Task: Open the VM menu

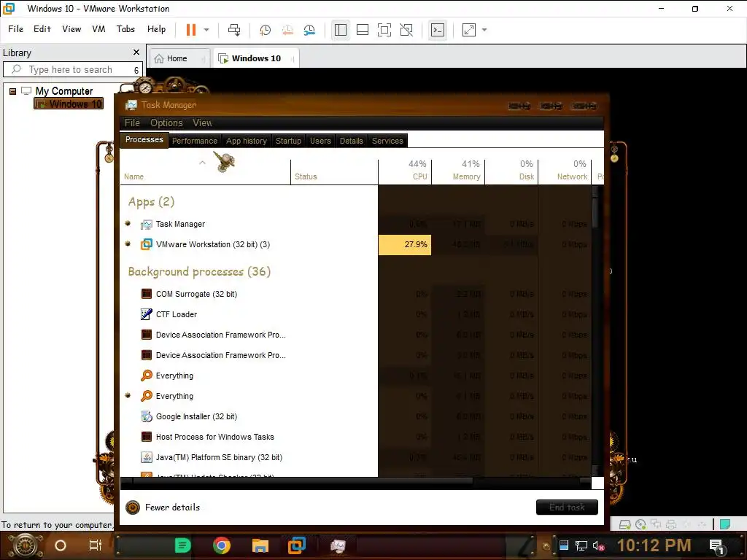Action: (x=98, y=29)
